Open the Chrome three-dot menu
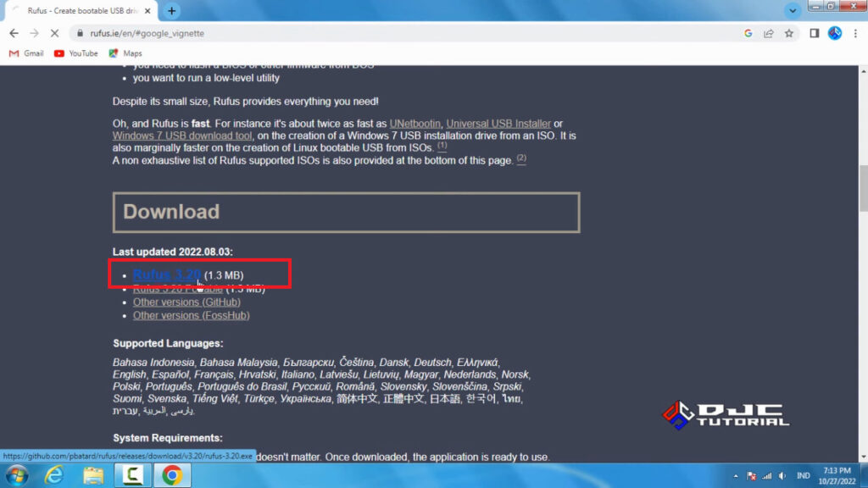The image size is (868, 488). pos(855,32)
